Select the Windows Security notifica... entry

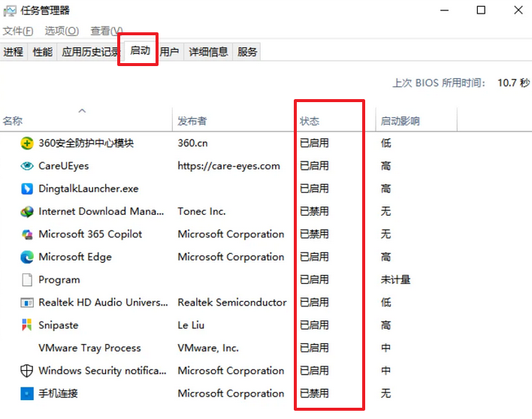click(102, 370)
